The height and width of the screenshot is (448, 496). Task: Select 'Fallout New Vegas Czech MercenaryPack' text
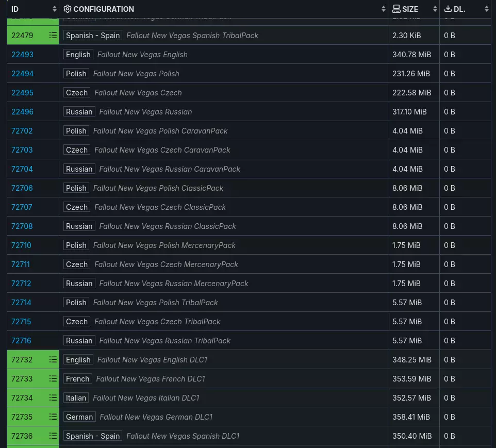(167, 264)
